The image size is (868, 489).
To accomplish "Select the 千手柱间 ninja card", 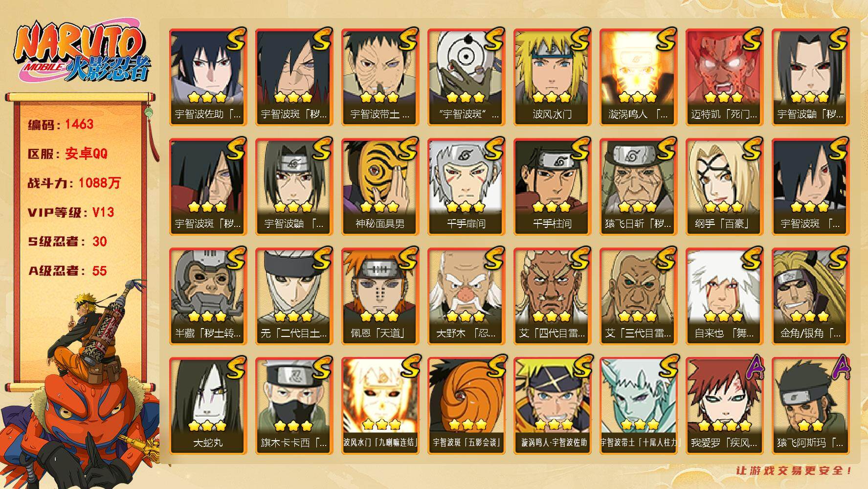I will coord(552,187).
